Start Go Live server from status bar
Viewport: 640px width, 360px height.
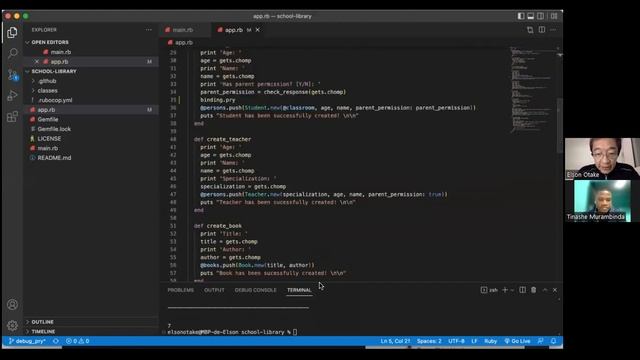[517, 341]
